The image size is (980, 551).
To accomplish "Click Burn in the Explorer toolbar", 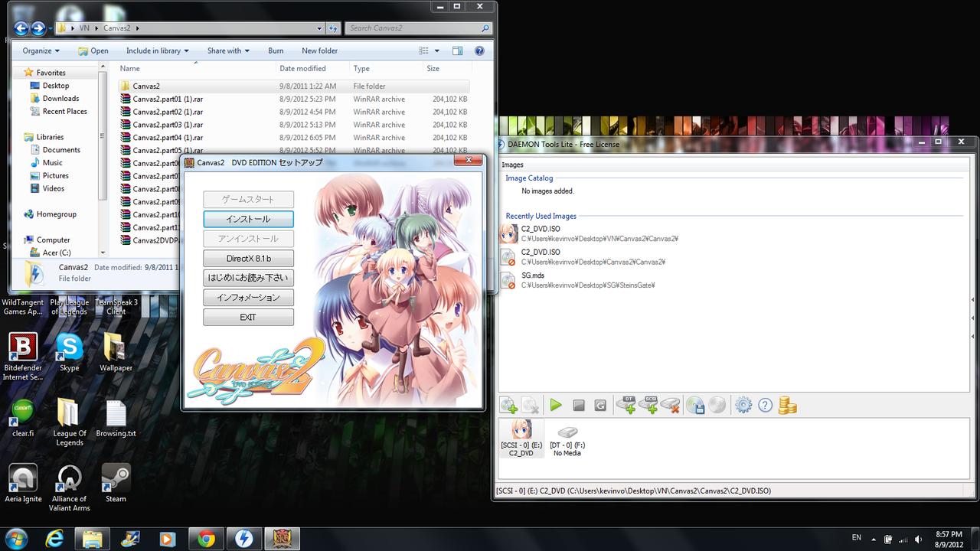I will (276, 51).
